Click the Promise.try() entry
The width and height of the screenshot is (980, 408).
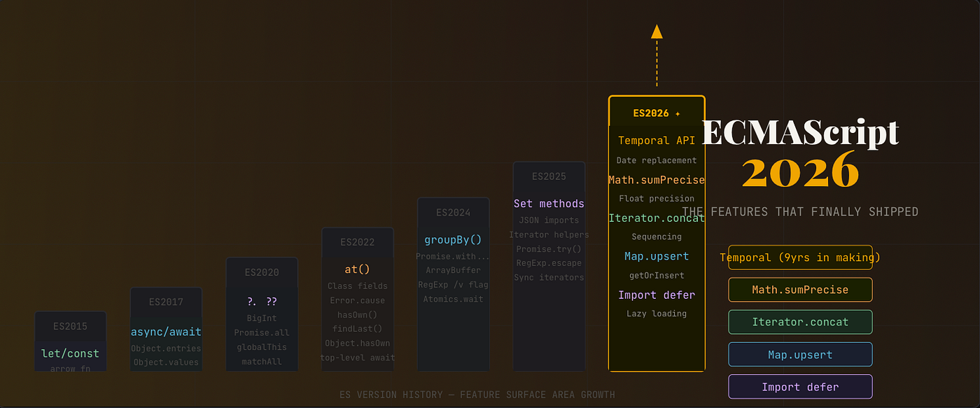coord(549,249)
